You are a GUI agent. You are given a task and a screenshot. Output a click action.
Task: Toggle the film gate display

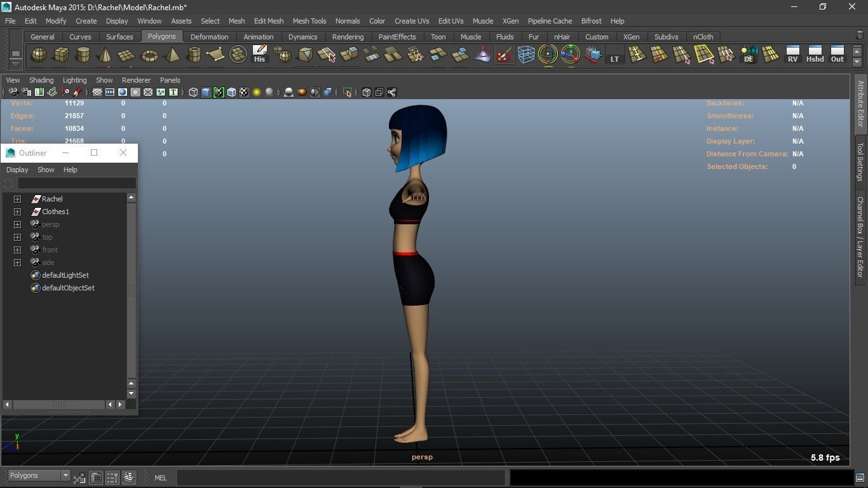click(x=110, y=92)
